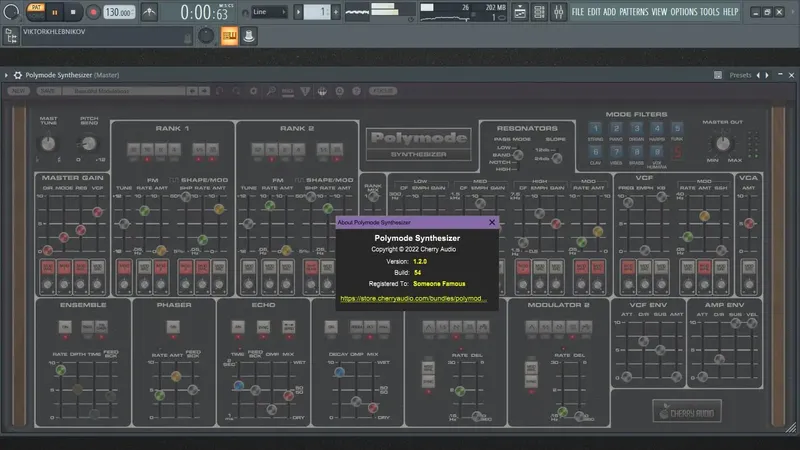Select mode filter 2 Piano
This screenshot has width=800, height=450.
[x=616, y=128]
